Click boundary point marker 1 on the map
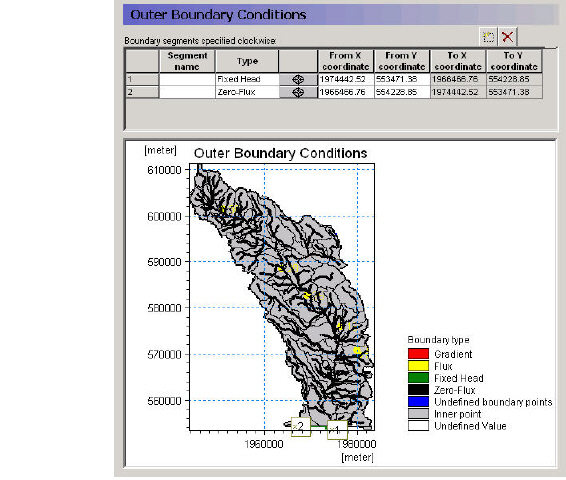 pyautogui.click(x=337, y=430)
